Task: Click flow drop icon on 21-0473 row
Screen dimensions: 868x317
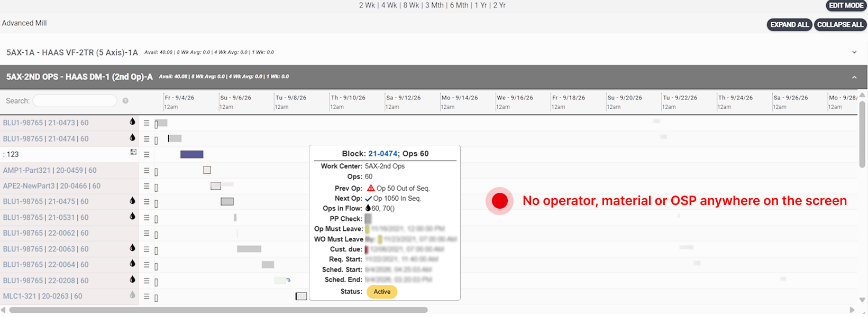Action: coord(132,122)
